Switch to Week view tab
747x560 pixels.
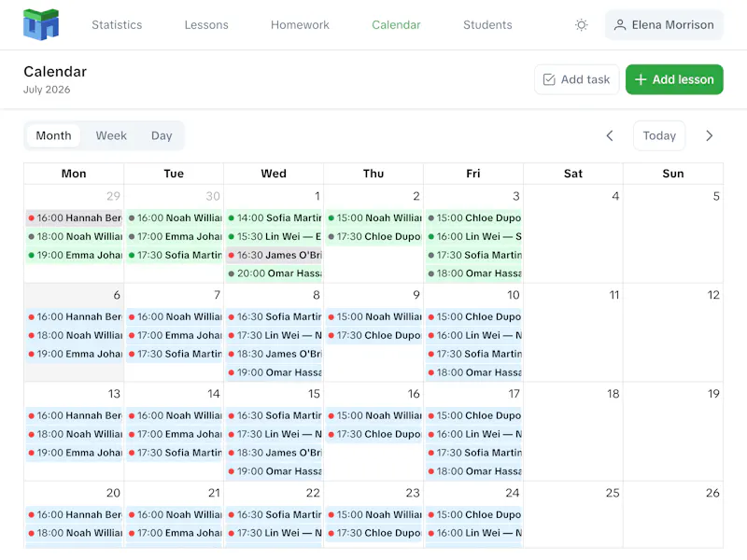[x=111, y=135]
